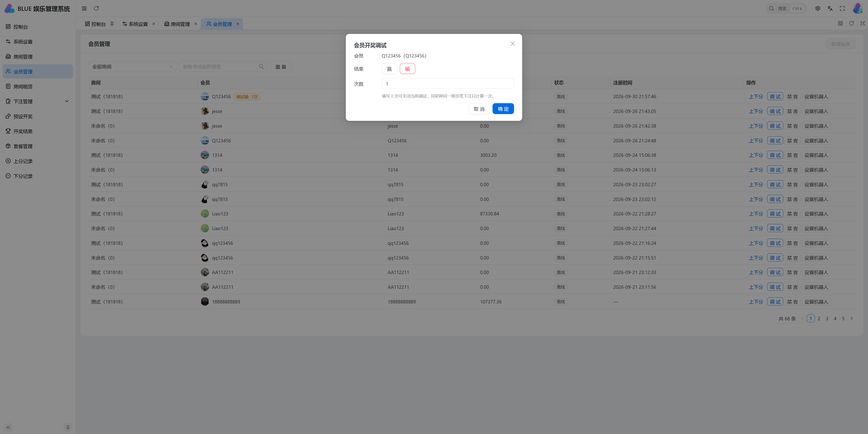The width and height of the screenshot is (868, 434).
Task: Pin the 控制台 tab
Action: click(112, 24)
